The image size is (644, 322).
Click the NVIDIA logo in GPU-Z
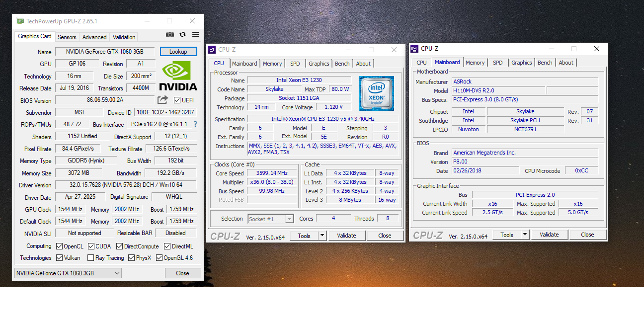click(178, 76)
